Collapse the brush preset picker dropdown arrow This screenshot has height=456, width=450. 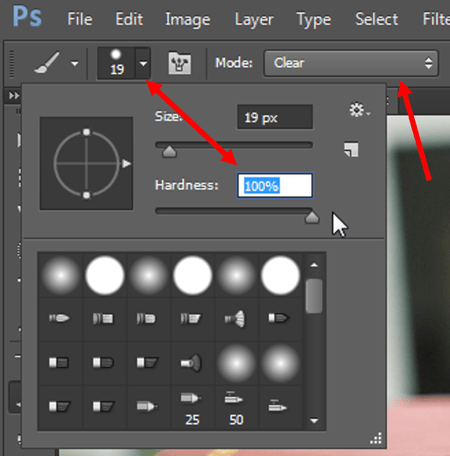143,63
